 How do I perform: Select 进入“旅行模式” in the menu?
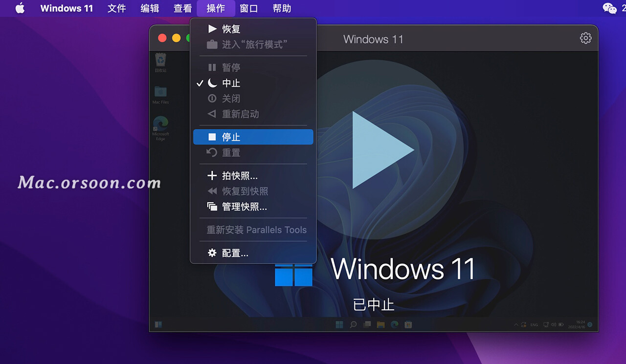tap(253, 44)
